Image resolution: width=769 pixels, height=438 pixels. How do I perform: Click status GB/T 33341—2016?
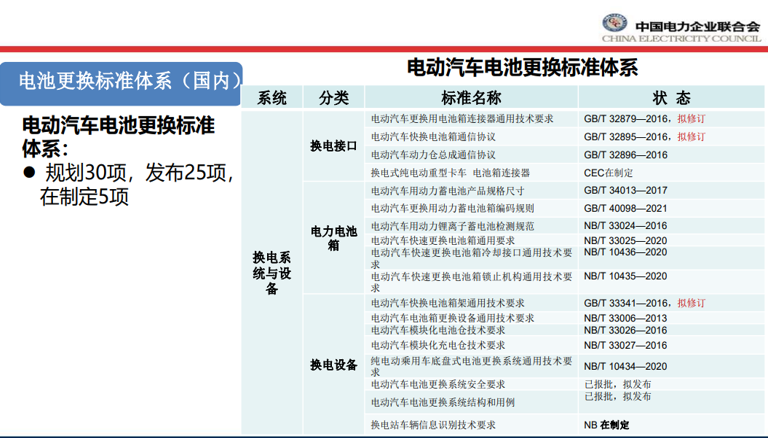[625, 303]
